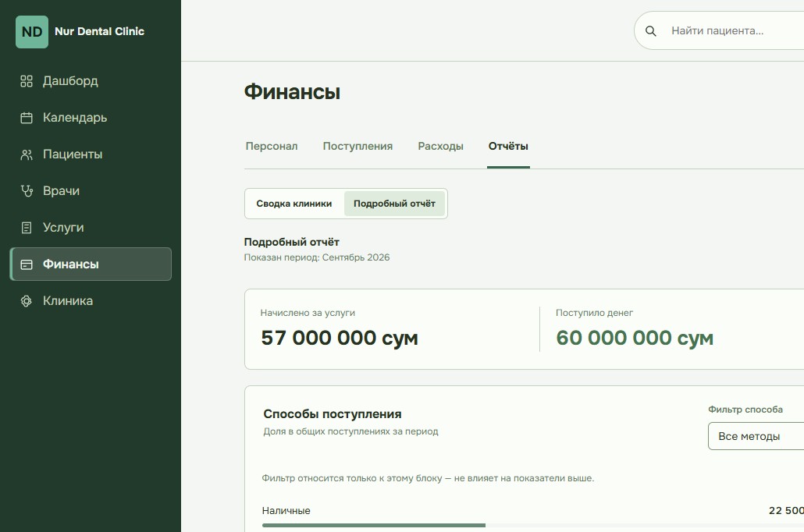Open Клиника settings section
Viewport: 804px width, 532px height.
point(91,301)
